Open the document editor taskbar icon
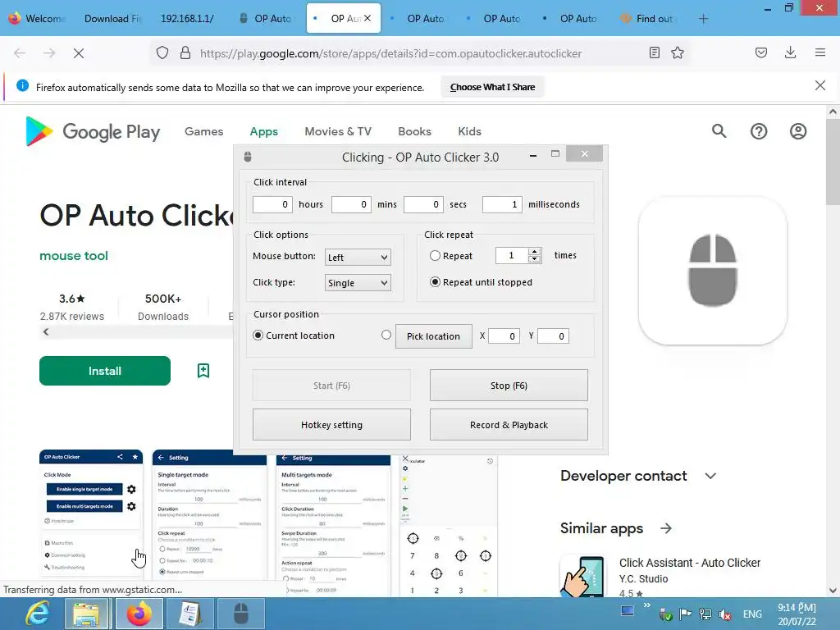The width and height of the screenshot is (840, 630). coord(189,614)
